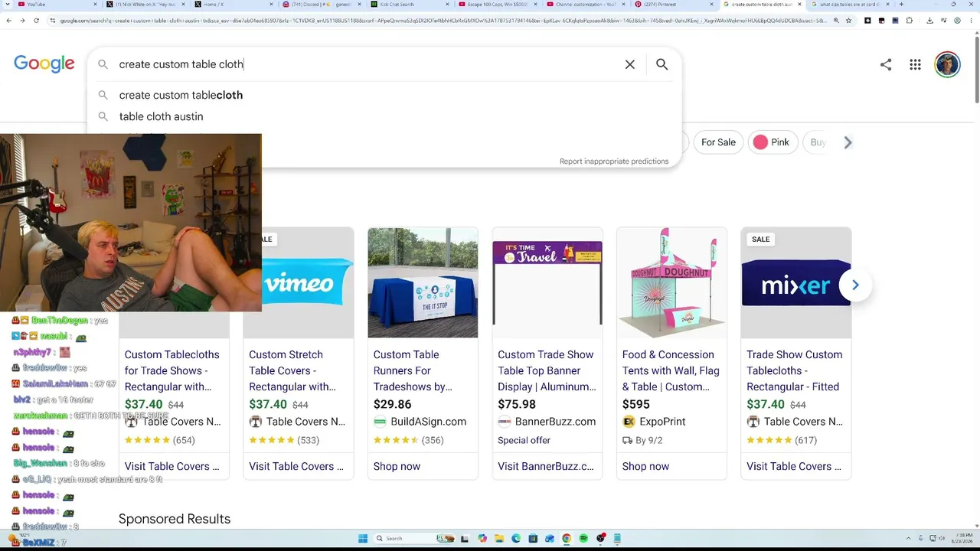Click 'Visit BannerBuzz.c...' link

point(546,466)
